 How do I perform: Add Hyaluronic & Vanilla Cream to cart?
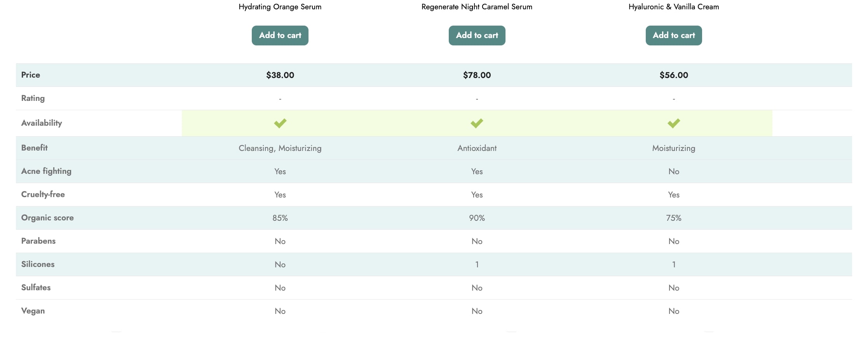pos(674,35)
